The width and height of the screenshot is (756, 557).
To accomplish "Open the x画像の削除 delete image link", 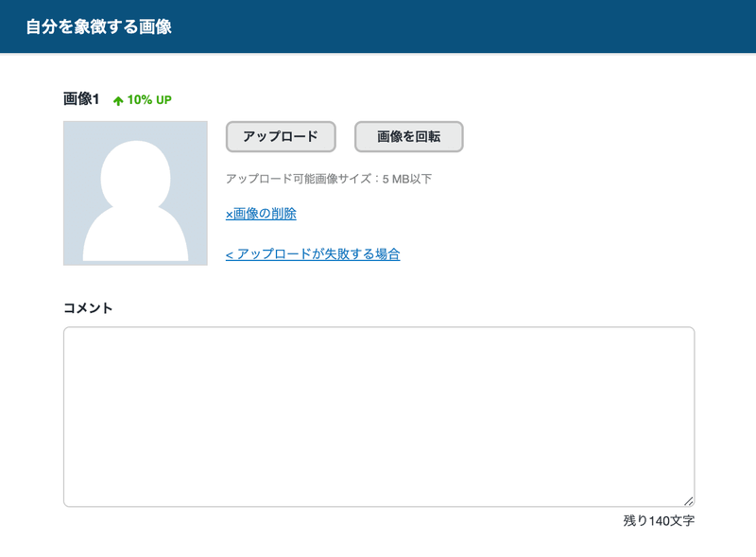I will pyautogui.click(x=260, y=214).
